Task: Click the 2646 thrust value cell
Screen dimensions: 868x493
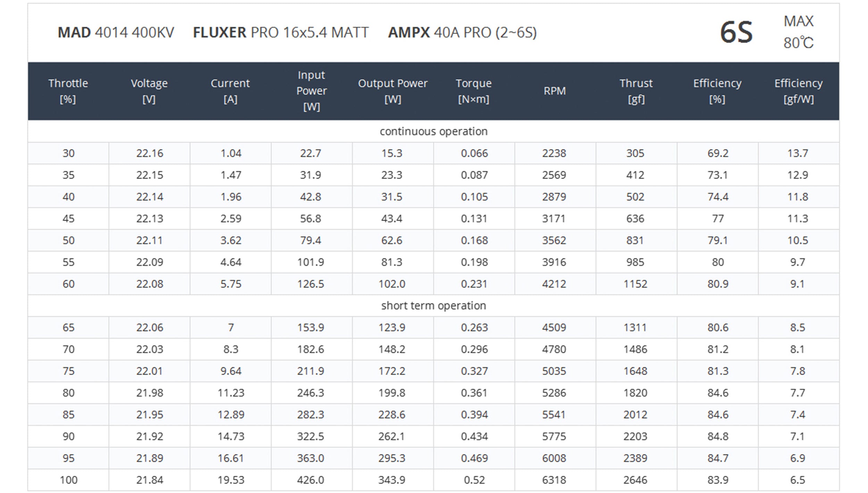Action: pyautogui.click(x=636, y=480)
